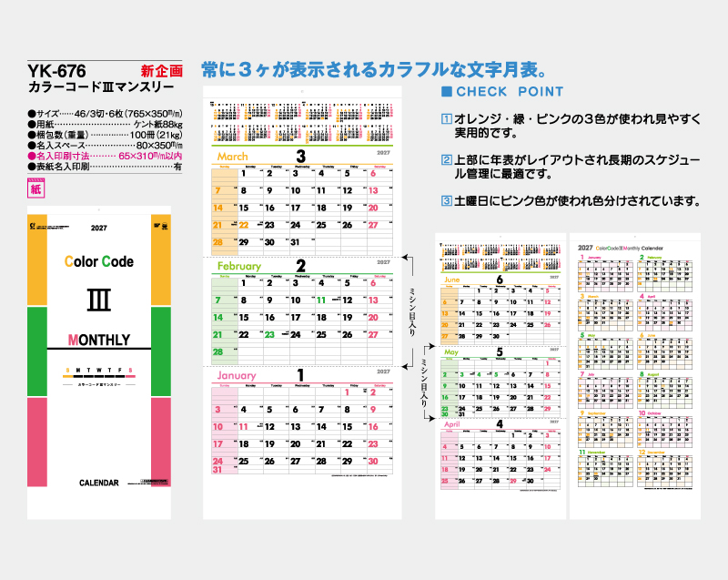Click pink date 31 in the January calendar
728x580 pixels.
coord(217,470)
